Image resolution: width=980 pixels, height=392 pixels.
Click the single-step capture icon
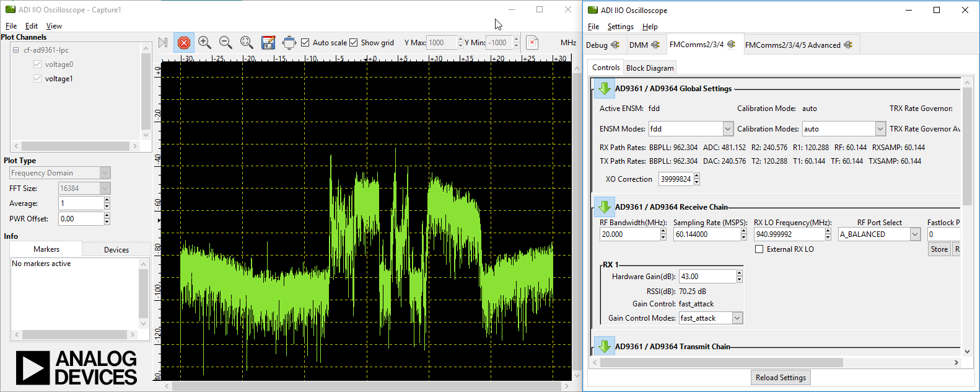click(x=163, y=43)
